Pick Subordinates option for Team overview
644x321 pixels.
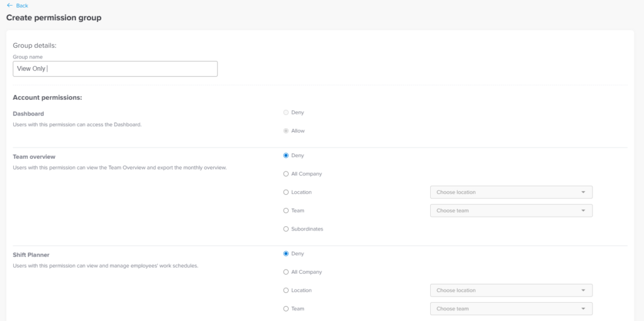[x=286, y=229]
